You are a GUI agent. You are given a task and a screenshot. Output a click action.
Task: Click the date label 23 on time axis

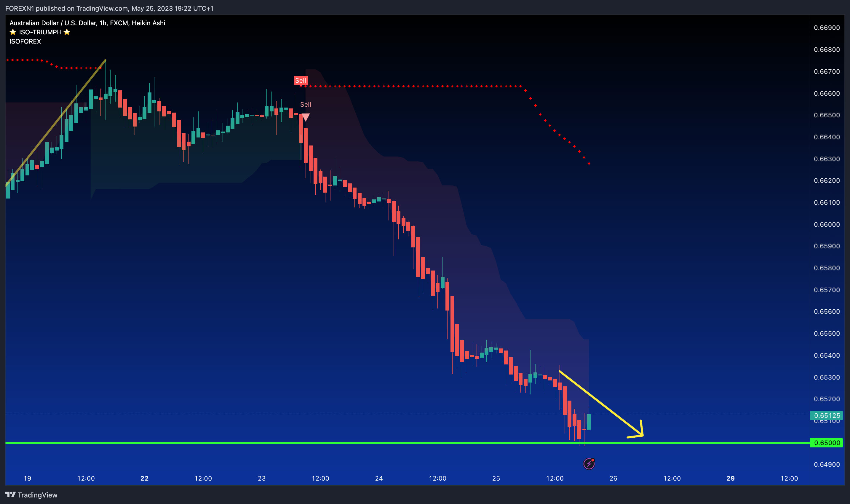coord(262,478)
